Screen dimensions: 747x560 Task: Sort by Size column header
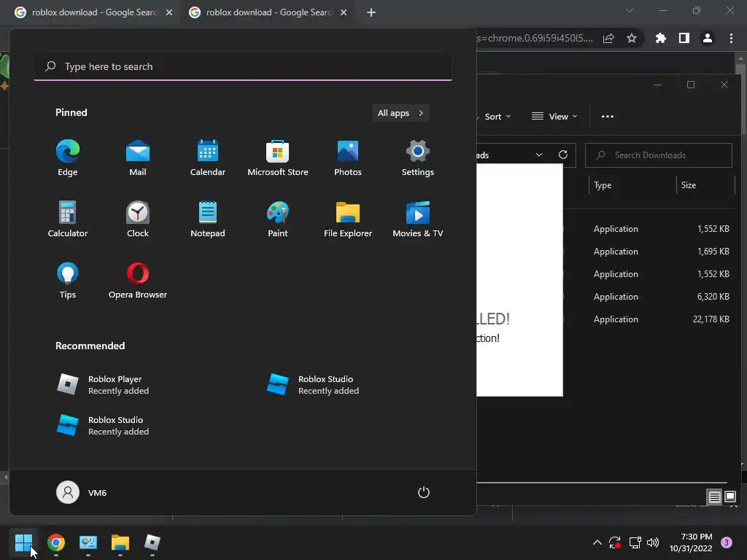click(x=706, y=185)
